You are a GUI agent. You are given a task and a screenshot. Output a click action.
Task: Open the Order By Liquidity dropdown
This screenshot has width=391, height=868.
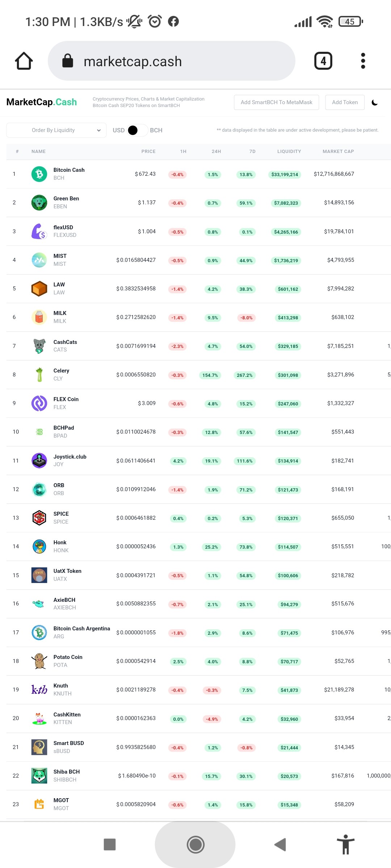(56, 130)
